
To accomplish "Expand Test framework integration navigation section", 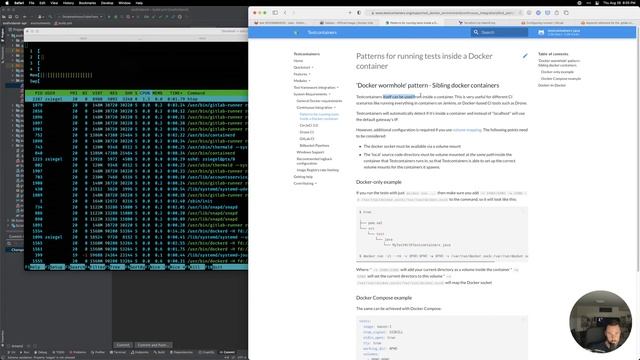I will 316,87.
